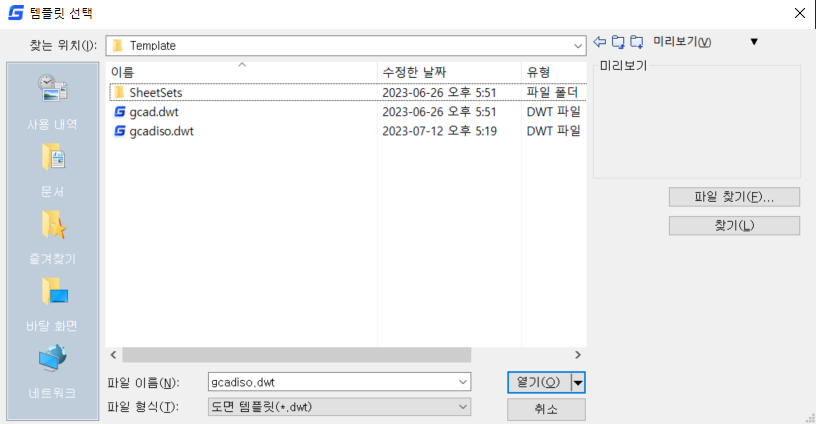Click the 찾기(L) button
This screenshot has height=424, width=816.
click(x=734, y=226)
